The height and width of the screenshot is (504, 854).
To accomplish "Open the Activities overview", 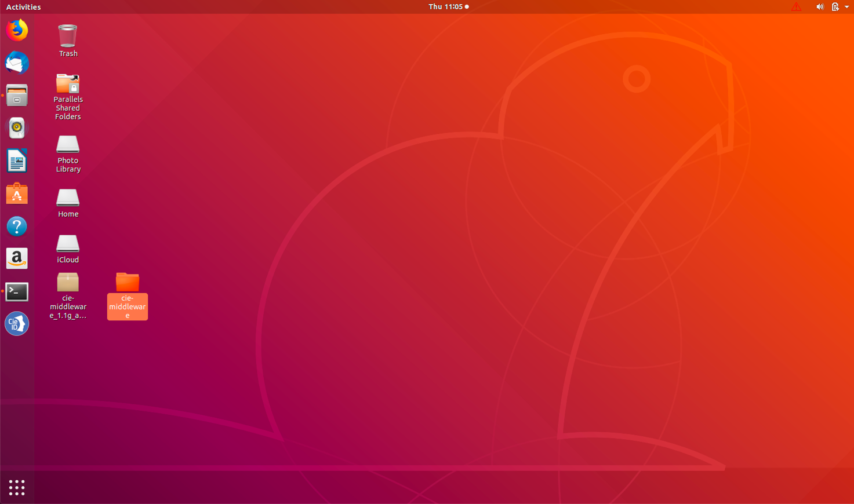I will point(23,7).
